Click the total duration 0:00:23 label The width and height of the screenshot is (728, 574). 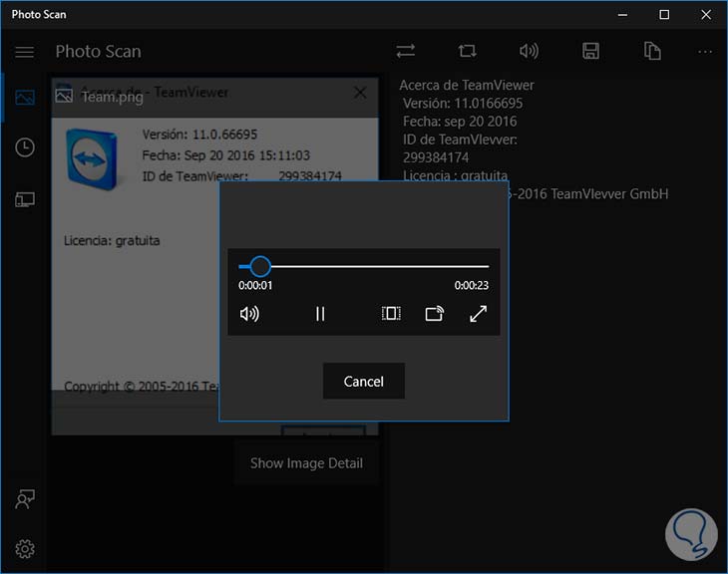tap(472, 285)
